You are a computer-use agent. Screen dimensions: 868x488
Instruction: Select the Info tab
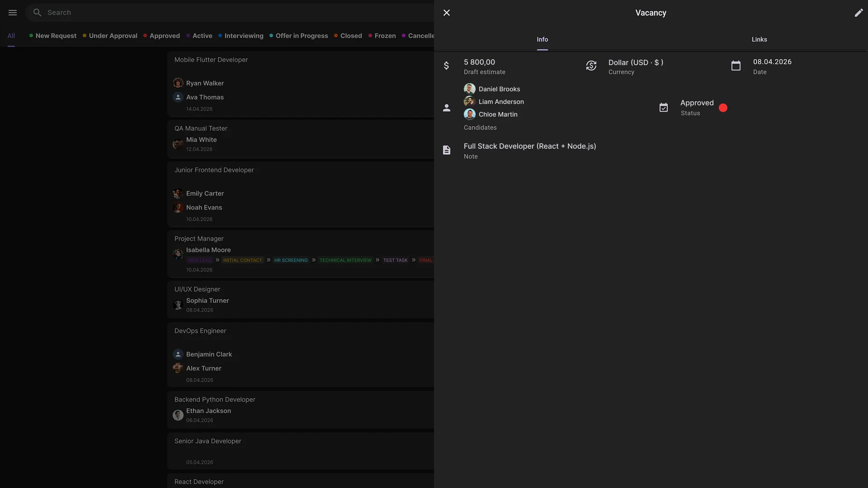pos(542,40)
